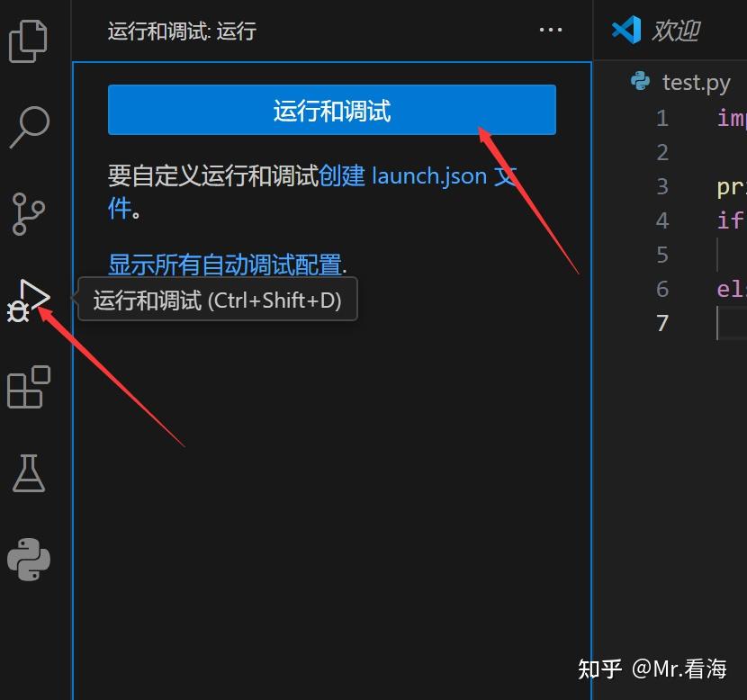The height and width of the screenshot is (700, 747).
Task: Click line number 1 in the gutter
Action: (x=662, y=118)
